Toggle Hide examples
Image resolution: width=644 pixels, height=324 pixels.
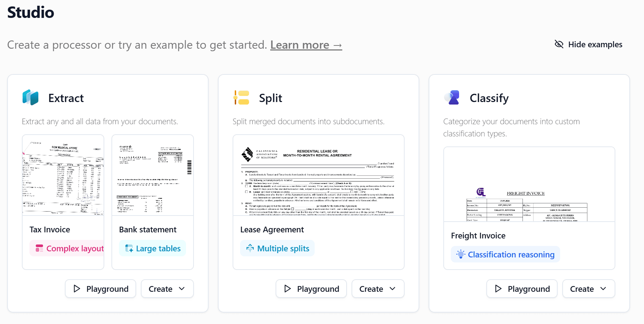tap(588, 44)
